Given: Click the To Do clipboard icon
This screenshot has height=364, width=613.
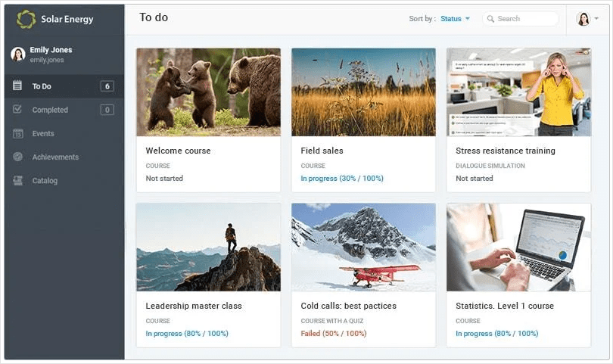Looking at the screenshot, I should [17, 86].
